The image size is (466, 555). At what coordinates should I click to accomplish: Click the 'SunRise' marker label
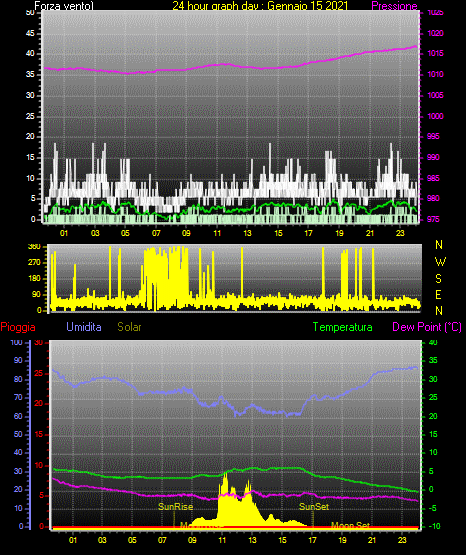[176, 507]
